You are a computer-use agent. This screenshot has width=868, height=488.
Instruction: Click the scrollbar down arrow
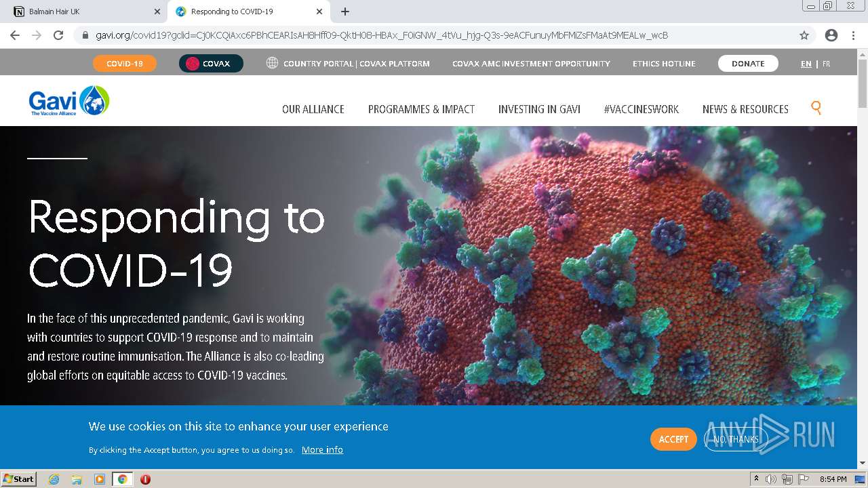[862, 464]
